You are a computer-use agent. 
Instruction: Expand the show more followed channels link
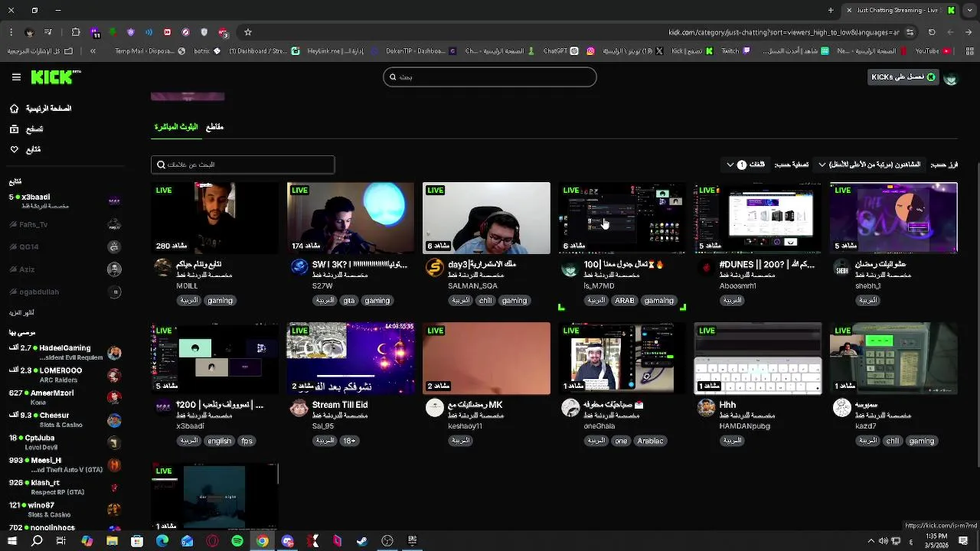point(21,313)
